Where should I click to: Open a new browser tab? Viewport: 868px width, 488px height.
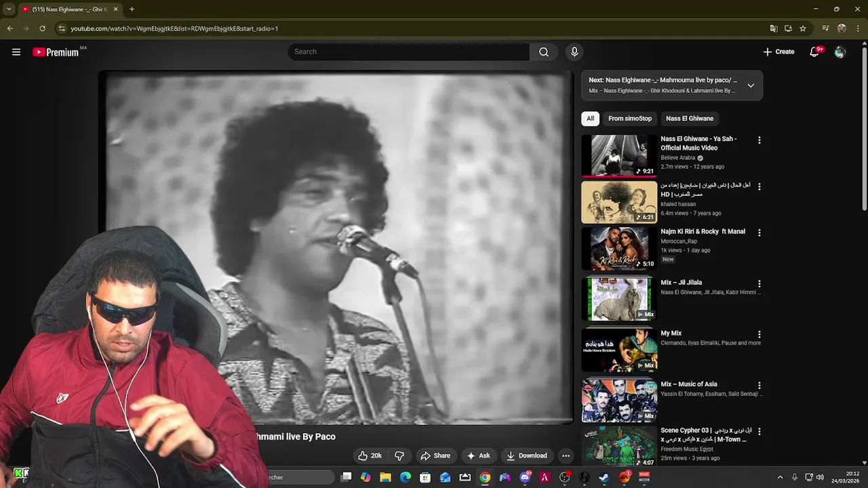pos(132,9)
